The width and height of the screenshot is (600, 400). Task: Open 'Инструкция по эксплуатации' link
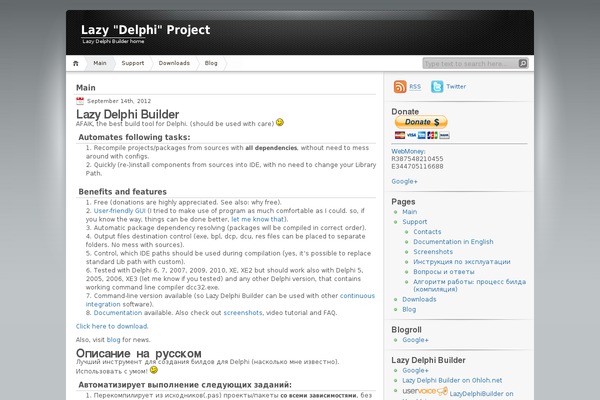[x=461, y=261]
